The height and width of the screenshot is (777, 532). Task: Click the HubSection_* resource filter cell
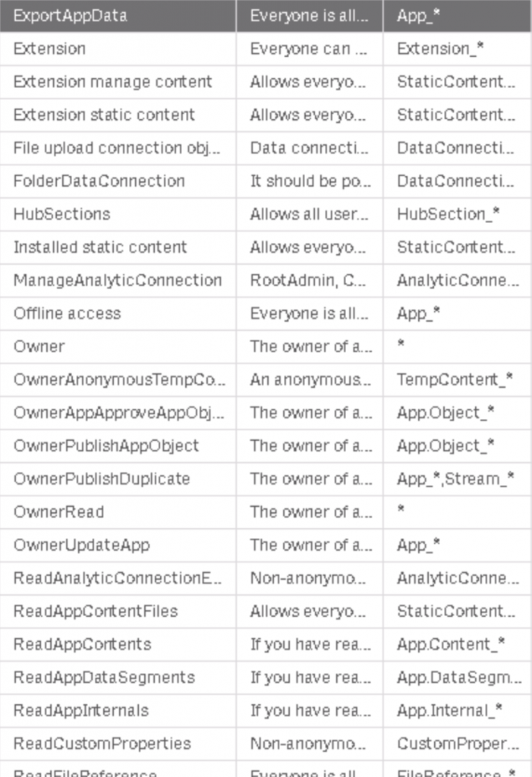pos(449,214)
